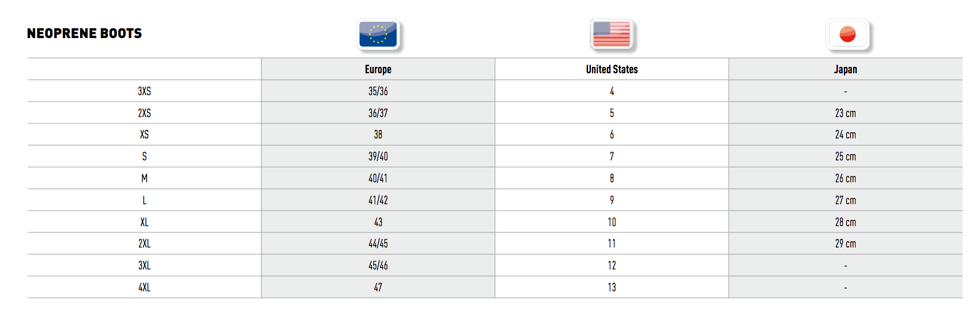Screen dimensions: 980x315
Task: Click the United States flag icon
Action: [x=612, y=35]
